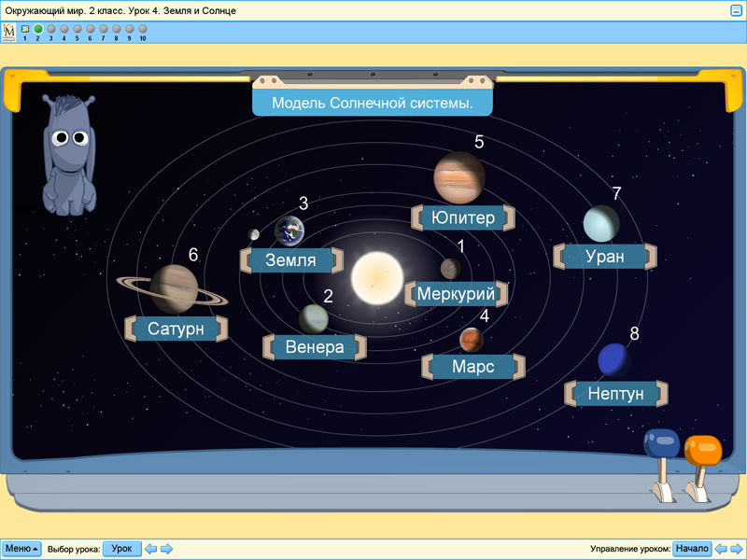Click the Модель Солнечной системы title
Viewport: 747px width, 560px height.
[x=373, y=103]
